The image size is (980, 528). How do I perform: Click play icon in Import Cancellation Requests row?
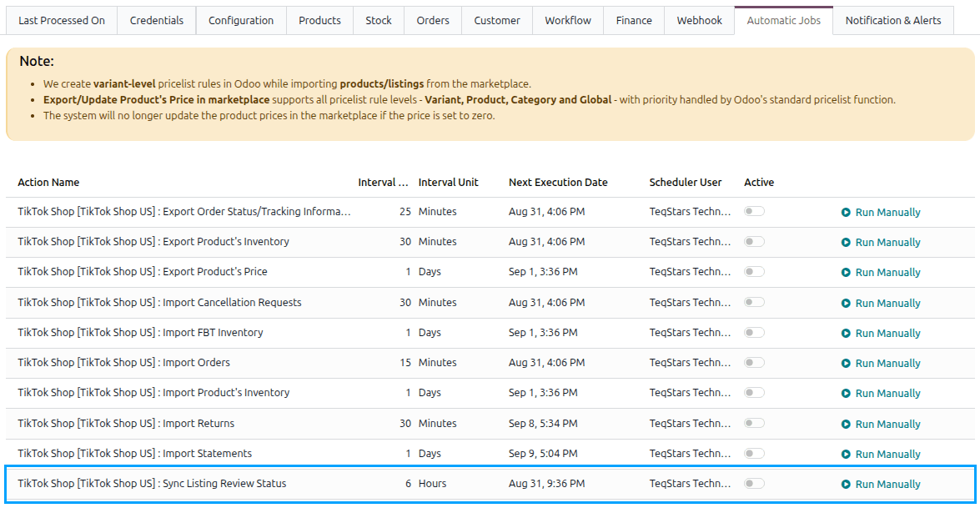coord(846,303)
